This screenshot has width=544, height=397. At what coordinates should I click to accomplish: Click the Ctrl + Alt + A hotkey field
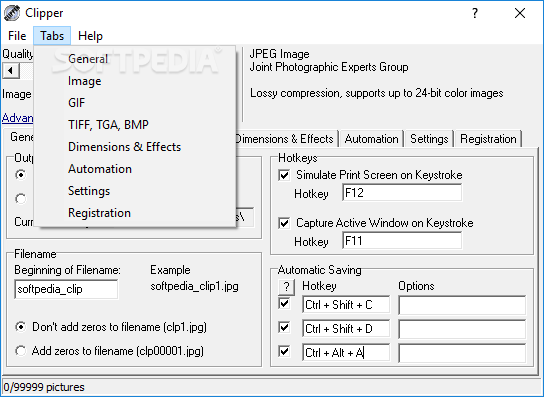[346, 353]
